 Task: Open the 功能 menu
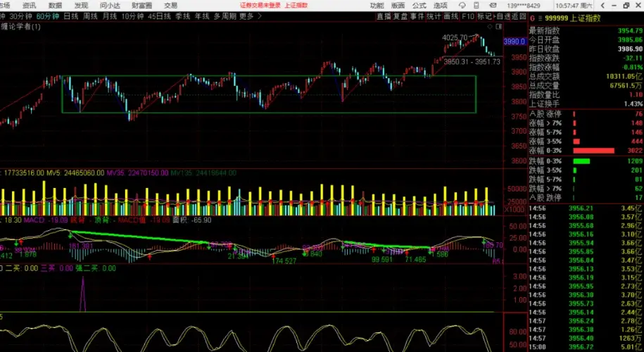pyautogui.click(x=377, y=6)
